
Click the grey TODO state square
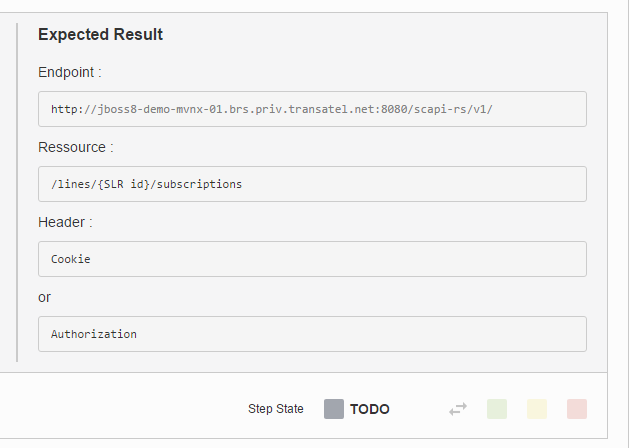point(334,409)
